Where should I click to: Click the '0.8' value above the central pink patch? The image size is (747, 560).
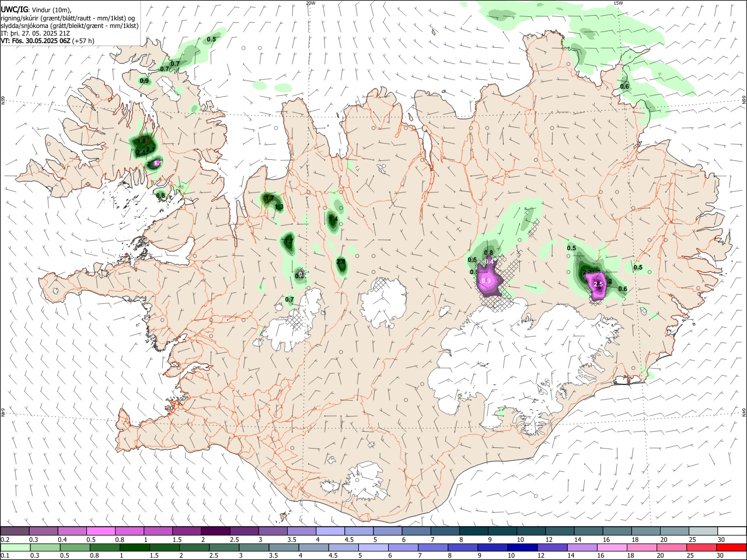(489, 253)
